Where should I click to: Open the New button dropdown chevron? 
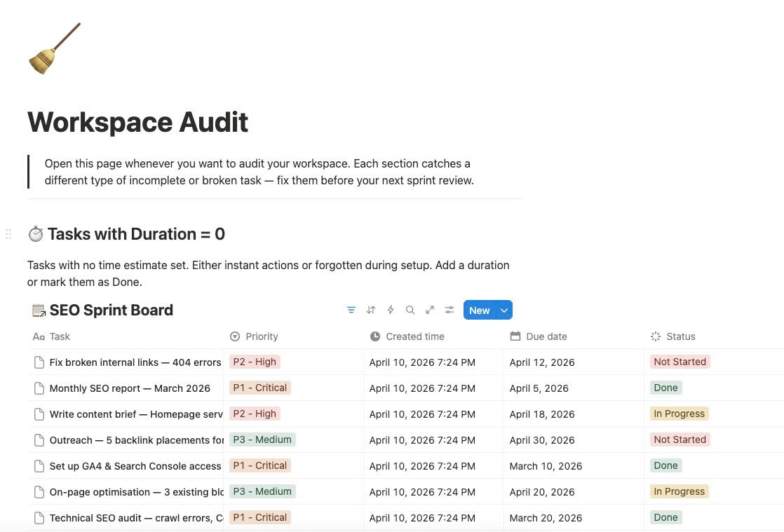[504, 310]
